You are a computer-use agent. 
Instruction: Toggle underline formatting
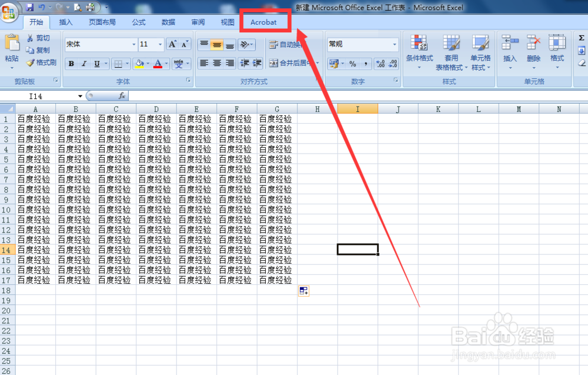point(97,64)
